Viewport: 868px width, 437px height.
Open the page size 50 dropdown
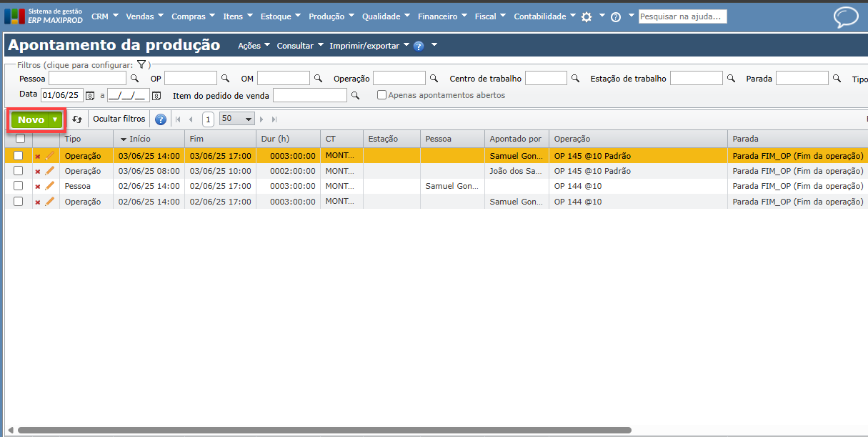click(x=237, y=119)
